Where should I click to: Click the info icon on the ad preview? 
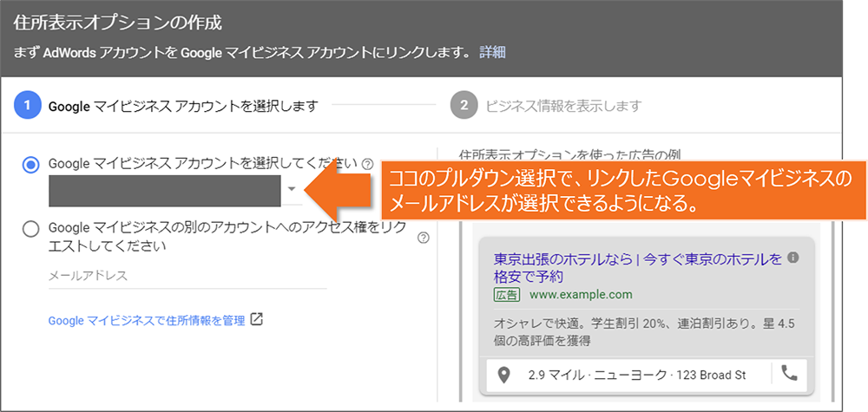(x=793, y=258)
